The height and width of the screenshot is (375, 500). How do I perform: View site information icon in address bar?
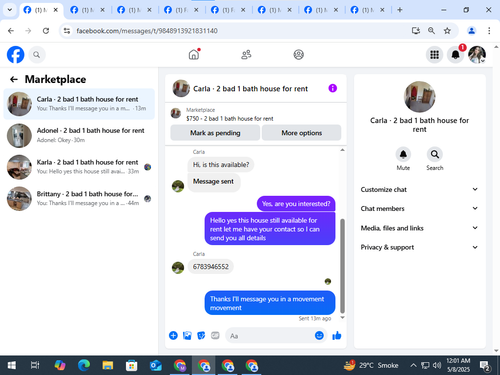tap(67, 31)
